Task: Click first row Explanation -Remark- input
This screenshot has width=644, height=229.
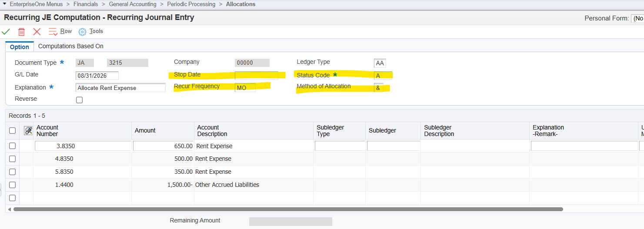Action: point(584,146)
